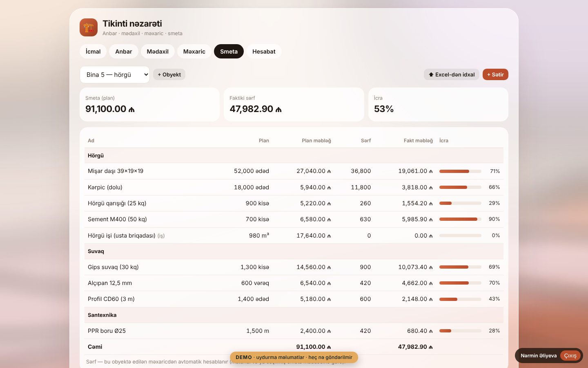Log out using the Çıxış button
Image resolution: width=588 pixels, height=368 pixels.
(x=570, y=356)
